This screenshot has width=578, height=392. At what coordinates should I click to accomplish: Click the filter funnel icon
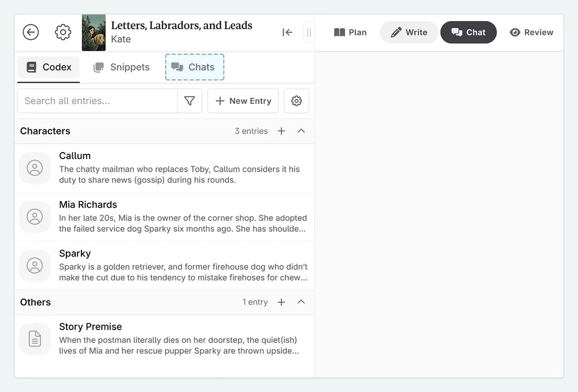190,101
